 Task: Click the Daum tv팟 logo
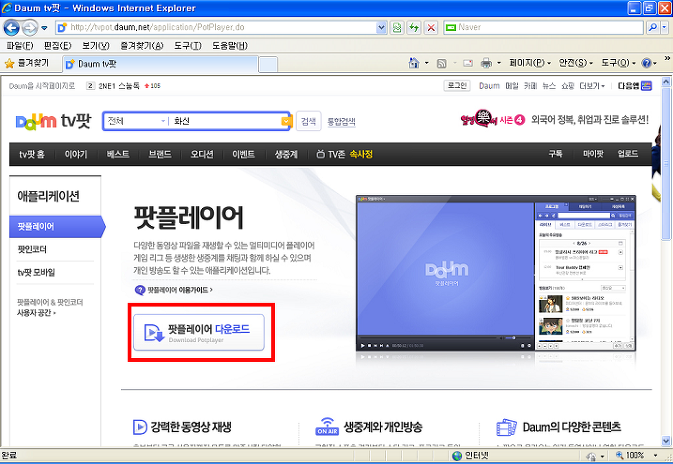coord(53,121)
